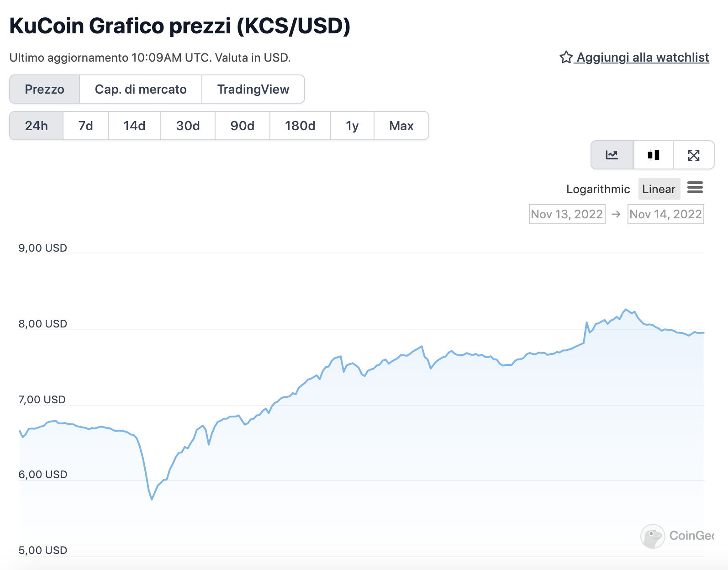Viewport: 728px width, 570px height.
Task: Click the Nov 14, 2022 end date field
Action: 665,214
